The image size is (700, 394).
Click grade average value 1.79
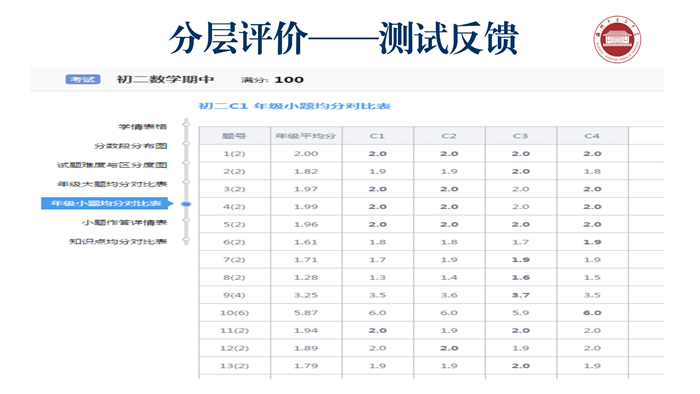[x=306, y=366]
